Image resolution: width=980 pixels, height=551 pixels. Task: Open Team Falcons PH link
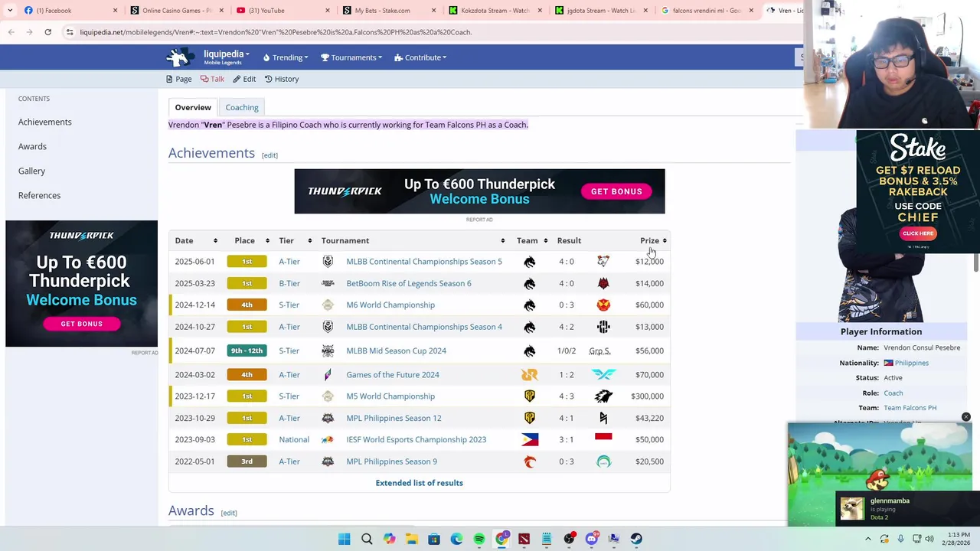pyautogui.click(x=910, y=408)
